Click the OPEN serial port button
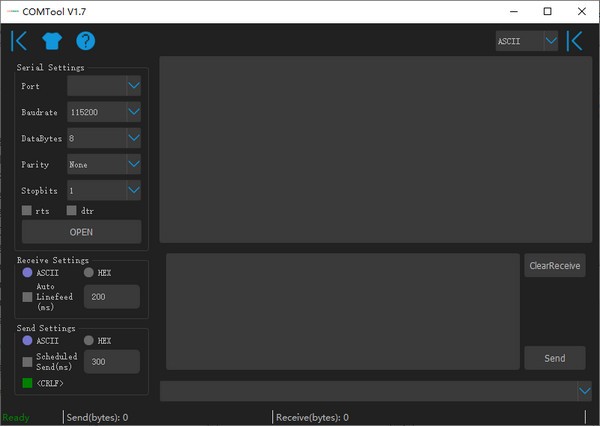This screenshot has width=600, height=426. (x=81, y=232)
